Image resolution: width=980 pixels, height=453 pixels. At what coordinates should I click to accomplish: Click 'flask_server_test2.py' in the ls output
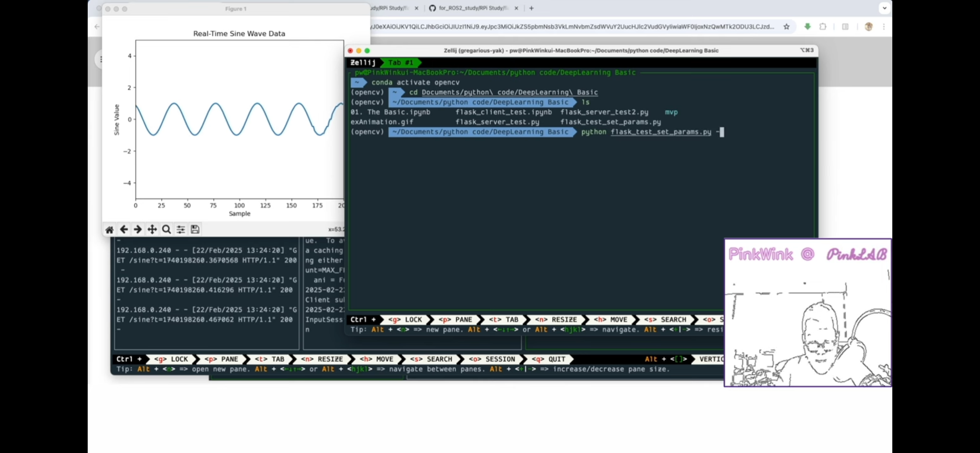click(604, 112)
